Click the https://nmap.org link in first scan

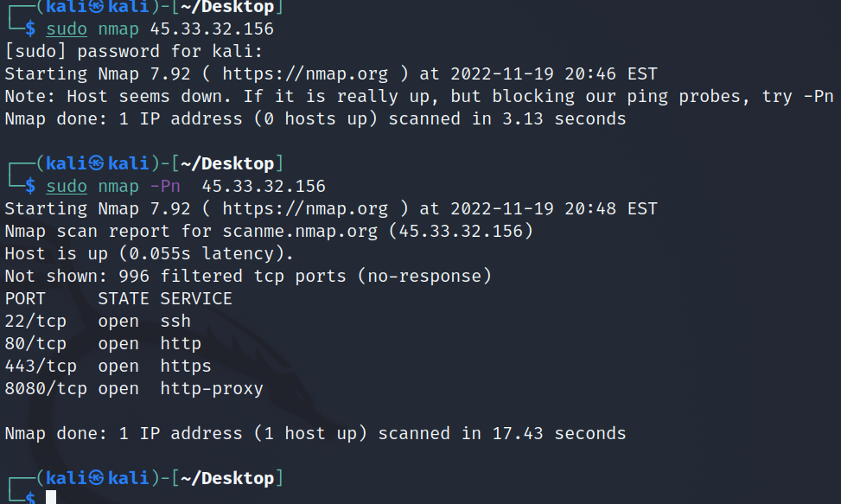(304, 74)
